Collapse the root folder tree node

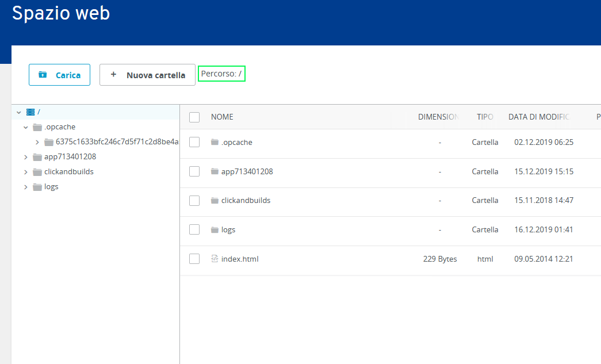[19, 112]
